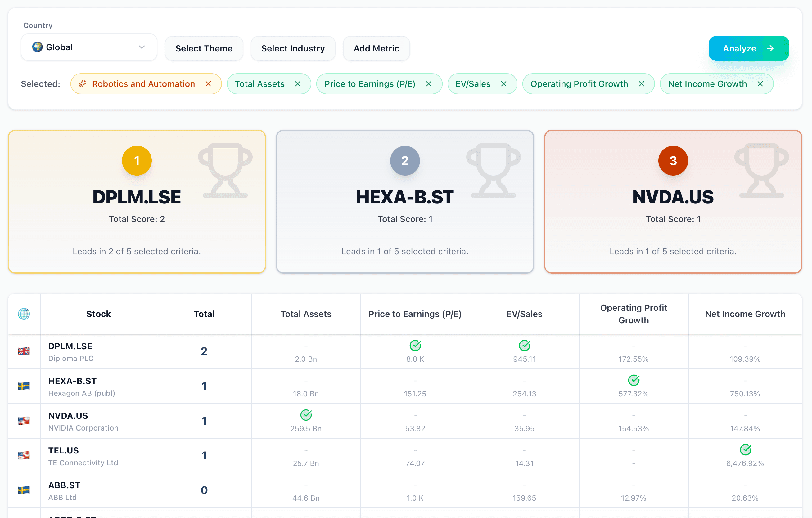Click the Hexagon AB (publ) company name
The width and height of the screenshot is (812, 518).
[82, 393]
